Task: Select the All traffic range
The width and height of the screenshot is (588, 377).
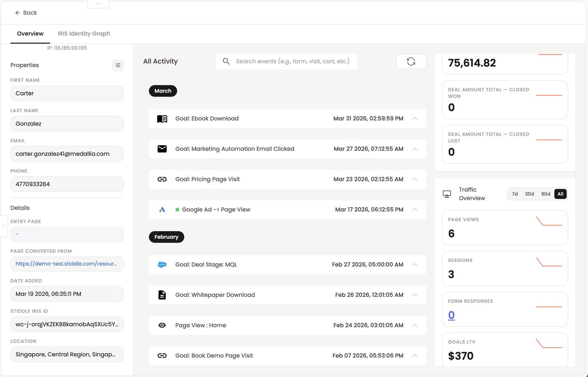Action: pos(560,194)
